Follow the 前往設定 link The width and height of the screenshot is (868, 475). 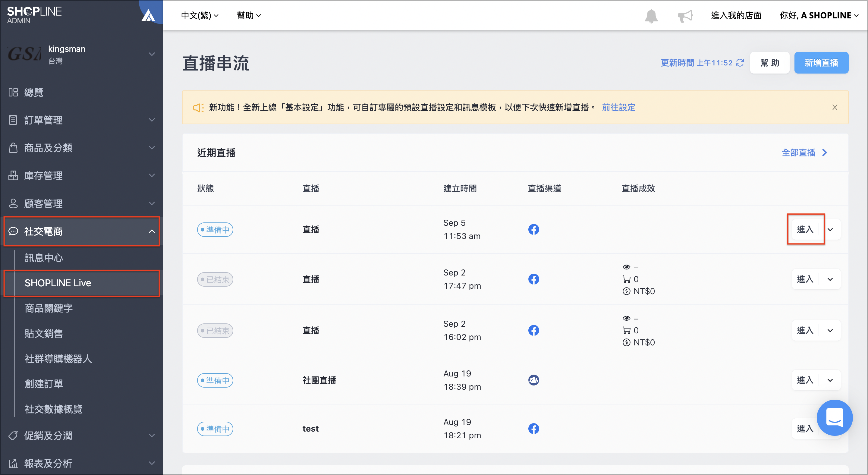(x=619, y=108)
